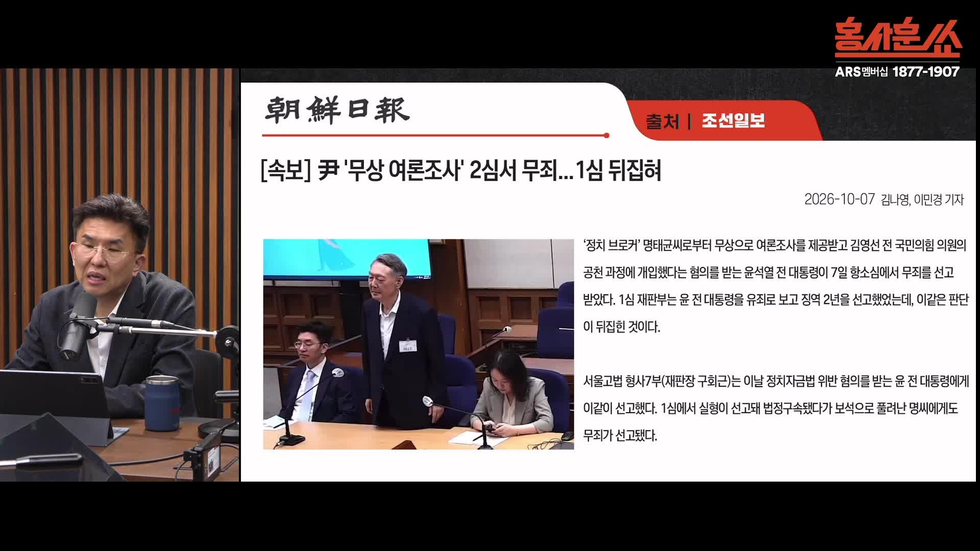This screenshot has height=551, width=980.
Task: Click the [속보] article headline
Action: [x=461, y=171]
